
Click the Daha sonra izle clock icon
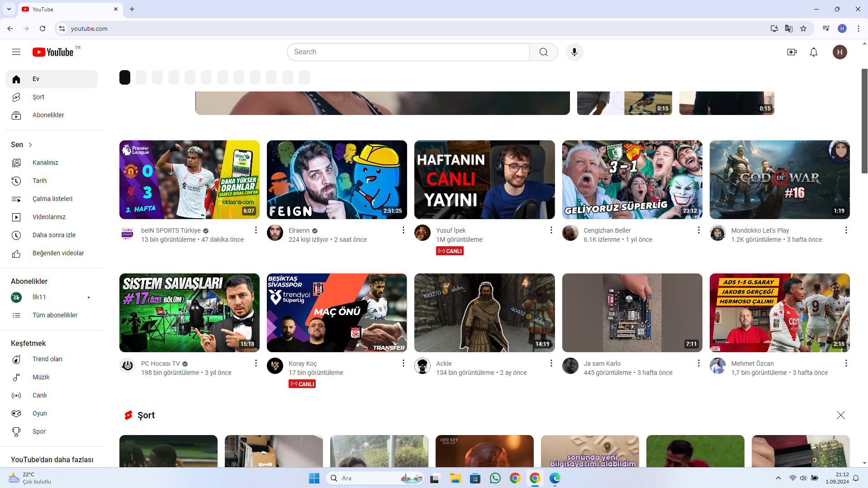coord(16,235)
